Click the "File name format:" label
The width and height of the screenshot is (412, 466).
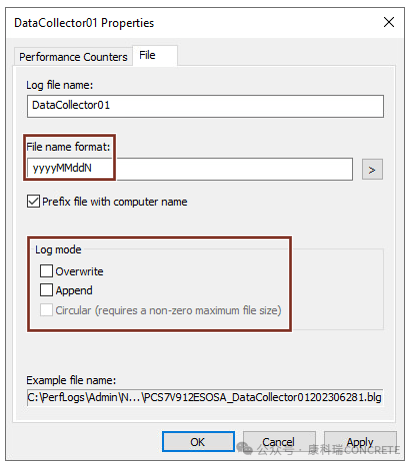point(68,147)
